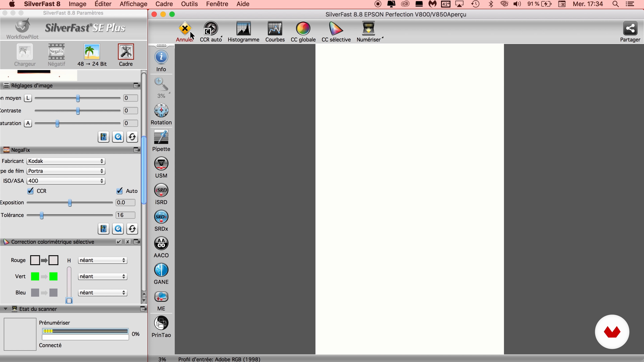Image resolution: width=644 pixels, height=362 pixels.
Task: Open the Aide menu
Action: (243, 4)
